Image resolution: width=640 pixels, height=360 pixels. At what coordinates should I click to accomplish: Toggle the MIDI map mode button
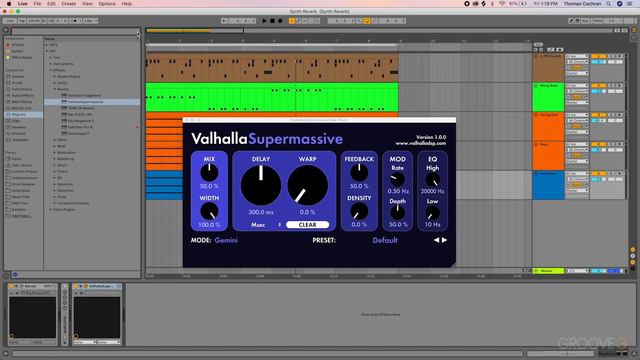click(597, 21)
